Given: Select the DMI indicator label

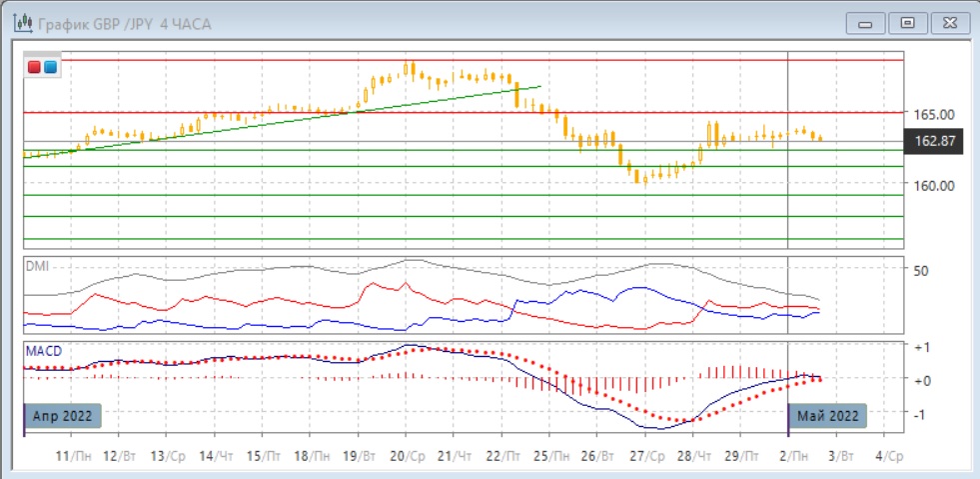Looking at the screenshot, I should coord(37,266).
